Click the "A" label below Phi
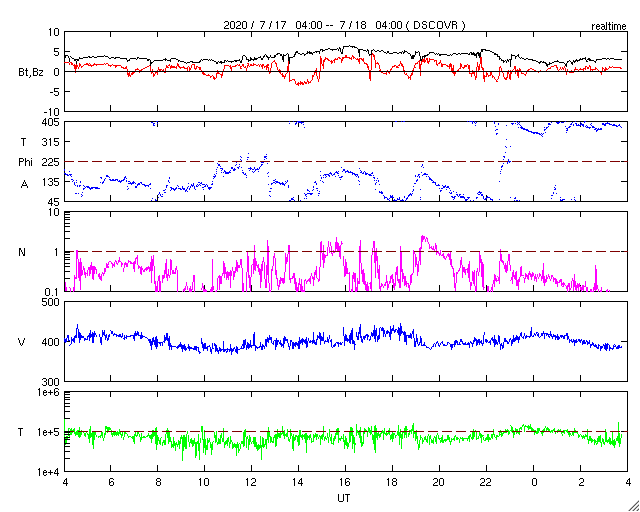 pyautogui.click(x=24, y=184)
